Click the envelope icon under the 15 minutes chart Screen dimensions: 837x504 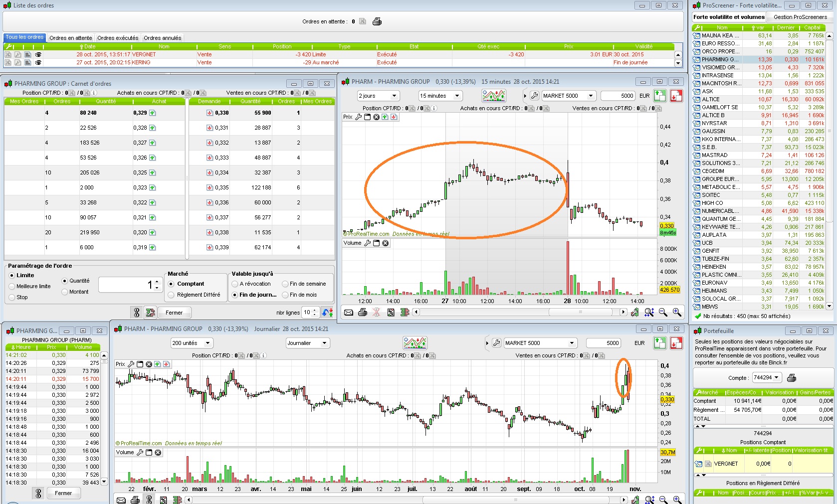coord(349,312)
